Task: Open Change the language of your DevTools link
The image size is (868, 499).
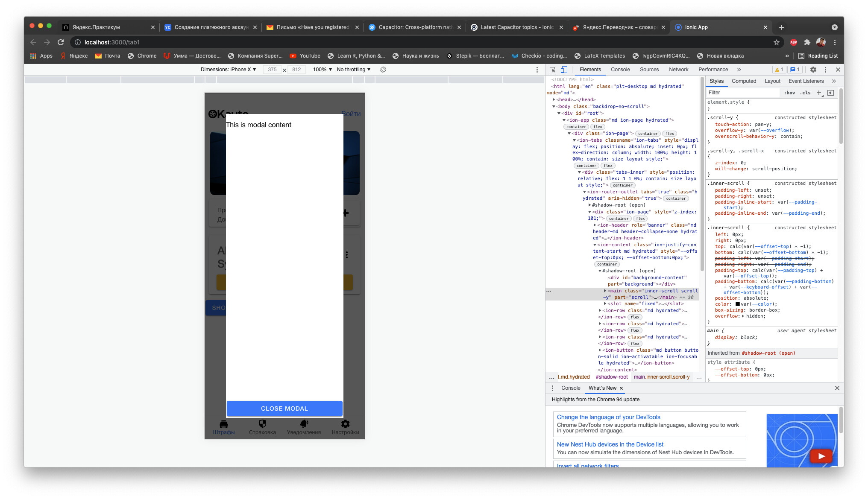Action: (x=608, y=417)
